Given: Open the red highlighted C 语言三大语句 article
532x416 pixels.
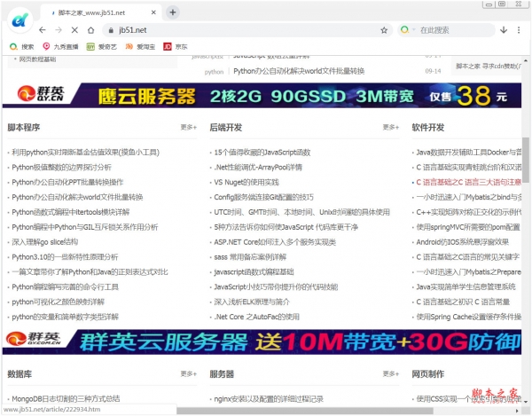Looking at the screenshot, I should coord(468,182).
